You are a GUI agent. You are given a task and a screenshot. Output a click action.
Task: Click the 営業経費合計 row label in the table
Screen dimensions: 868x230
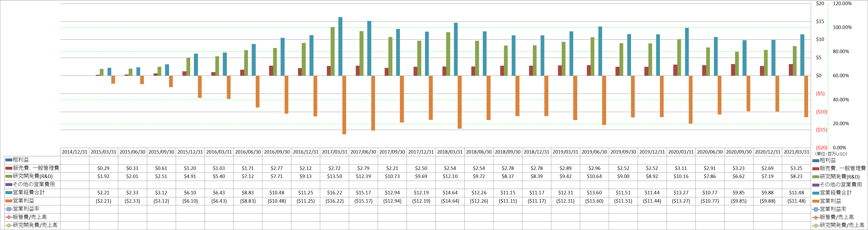tap(29, 192)
